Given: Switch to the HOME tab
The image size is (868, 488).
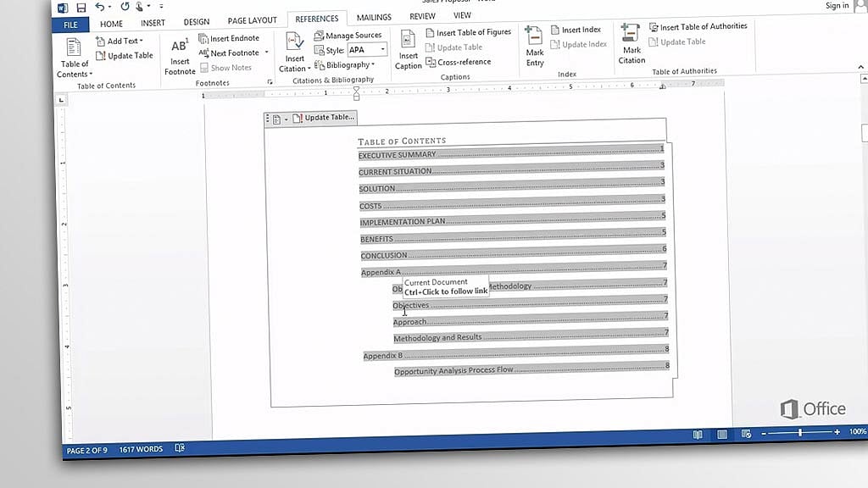Looking at the screenshot, I should click(x=111, y=24).
